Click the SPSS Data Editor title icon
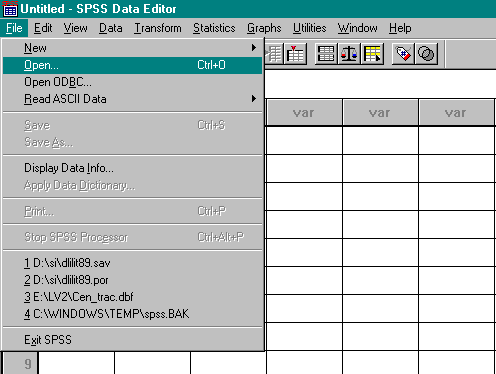Screen dimensions: 496x374 [10, 9]
